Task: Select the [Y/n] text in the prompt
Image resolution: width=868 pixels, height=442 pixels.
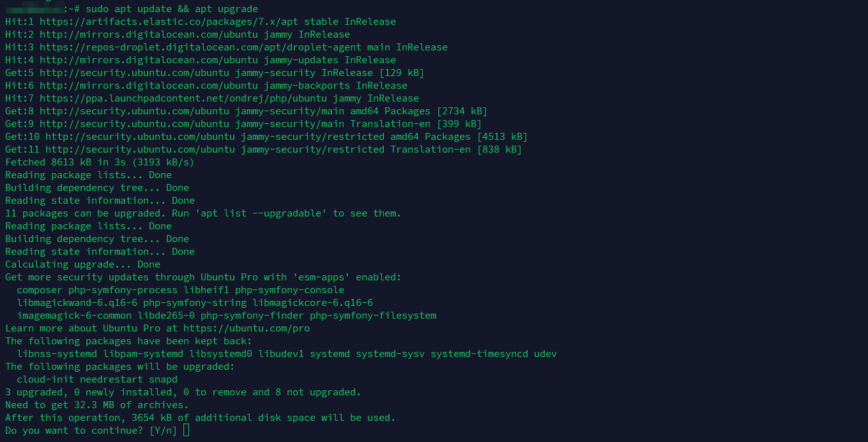Action: (161, 430)
